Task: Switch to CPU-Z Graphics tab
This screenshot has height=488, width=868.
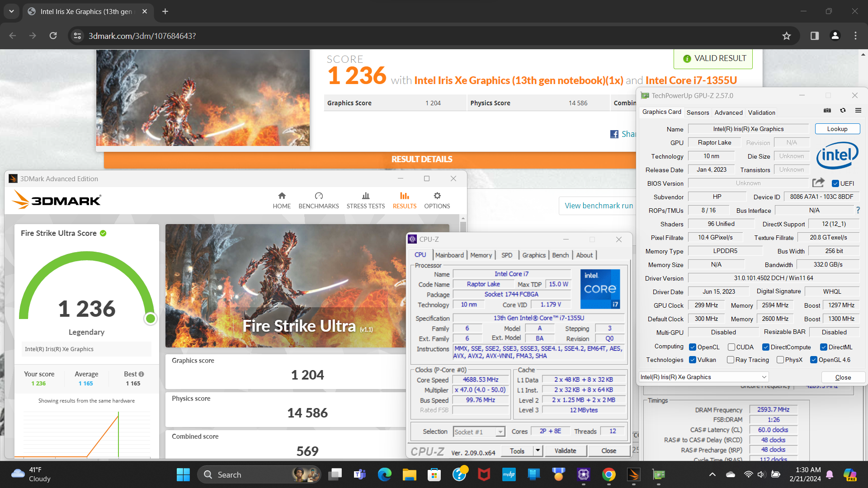Action: tap(534, 255)
